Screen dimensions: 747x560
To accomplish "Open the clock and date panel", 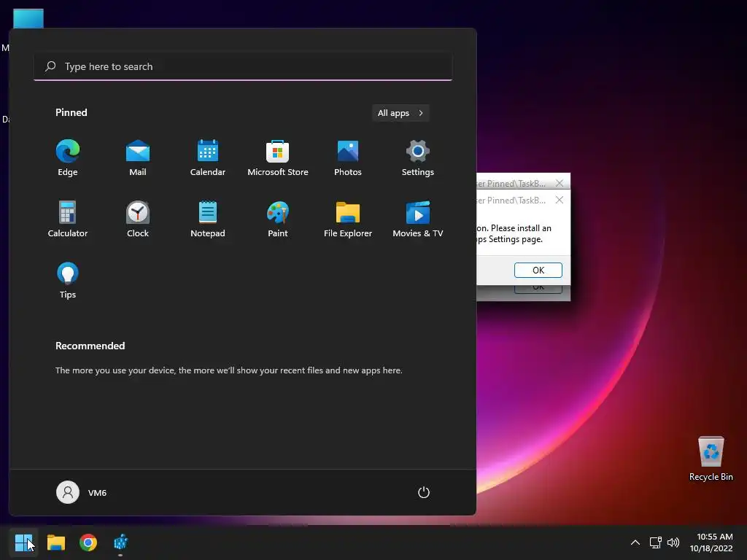I will click(711, 542).
